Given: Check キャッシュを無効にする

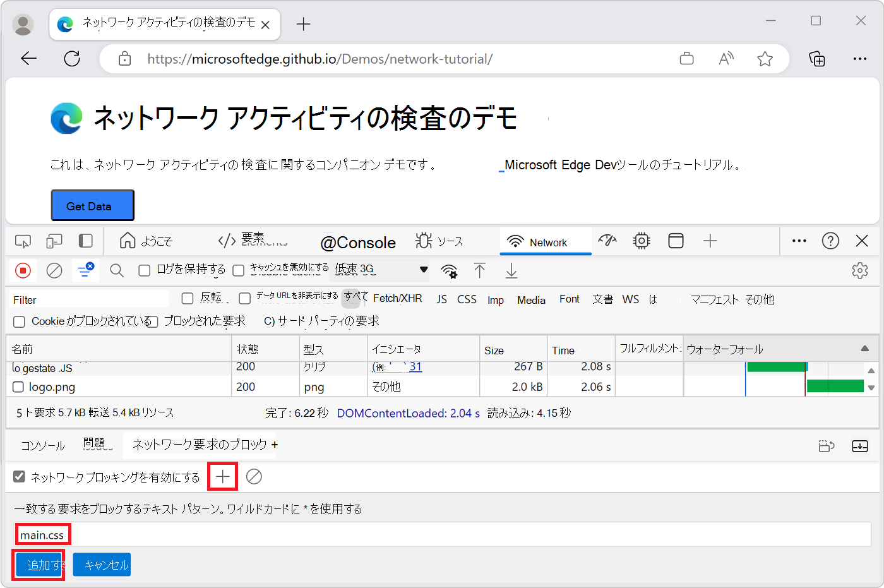Looking at the screenshot, I should [x=239, y=270].
